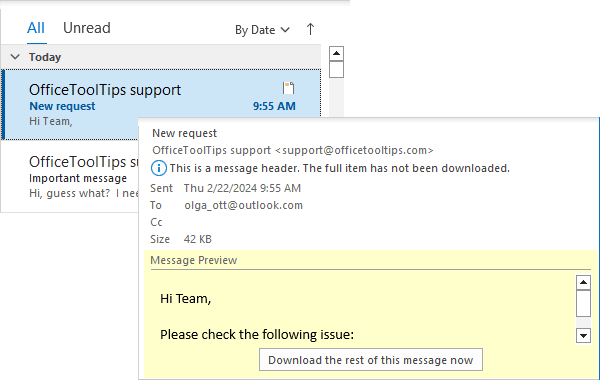Screen dimensions: 600x380
Task: Switch to the Unread tab
Action: [87, 28]
